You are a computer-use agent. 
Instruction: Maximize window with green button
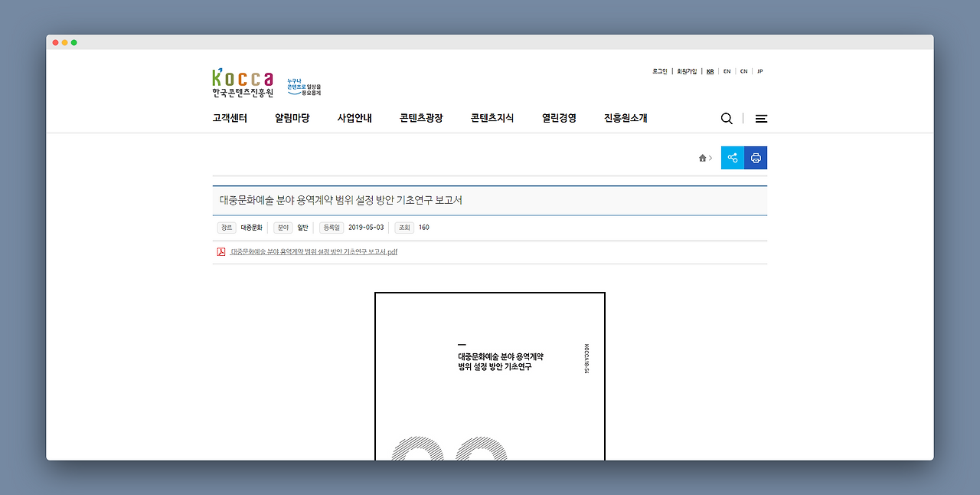click(x=74, y=42)
